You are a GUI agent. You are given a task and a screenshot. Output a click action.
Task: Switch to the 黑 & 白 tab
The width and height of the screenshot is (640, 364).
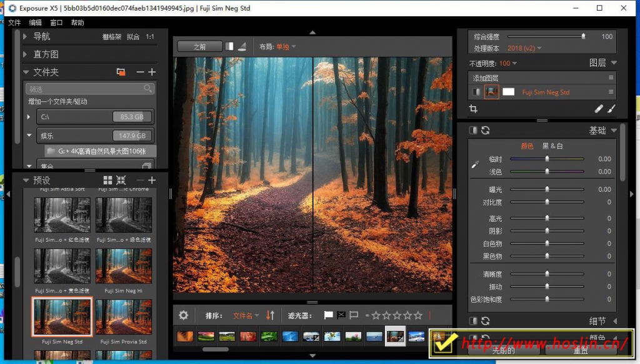click(552, 146)
